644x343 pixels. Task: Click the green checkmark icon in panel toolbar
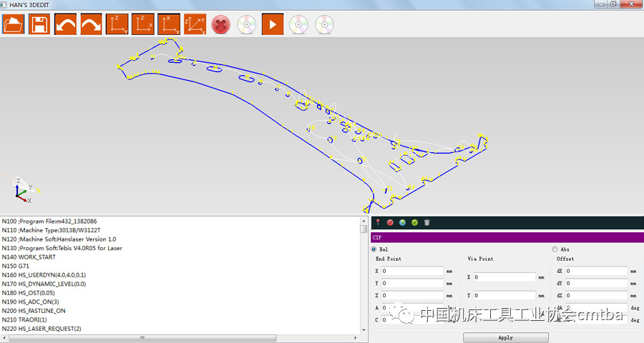[414, 223]
